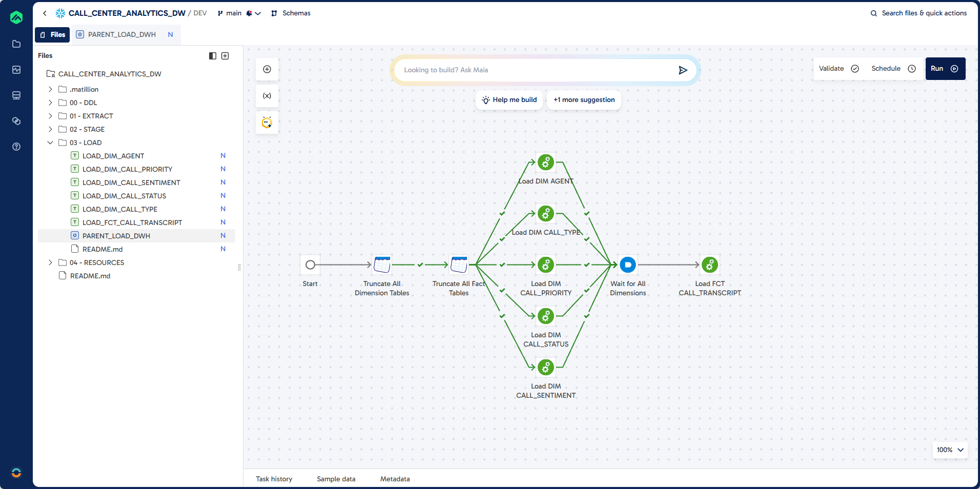This screenshot has width=980, height=489.
Task: Click the send arrow in Maia prompt
Action: click(x=683, y=70)
